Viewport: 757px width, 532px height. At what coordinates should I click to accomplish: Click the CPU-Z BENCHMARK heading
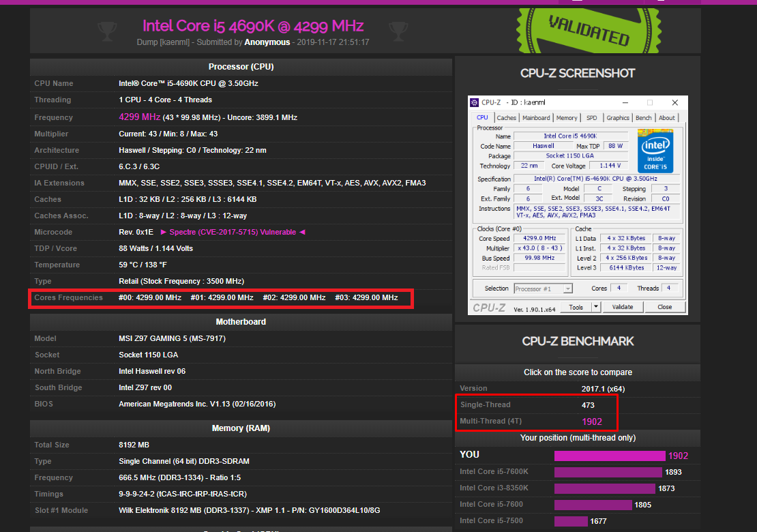[x=578, y=341]
